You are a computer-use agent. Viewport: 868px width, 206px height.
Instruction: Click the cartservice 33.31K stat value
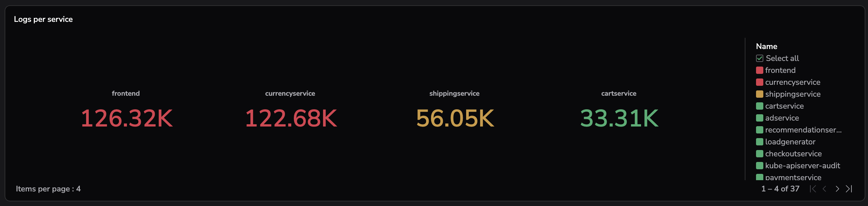click(x=619, y=119)
